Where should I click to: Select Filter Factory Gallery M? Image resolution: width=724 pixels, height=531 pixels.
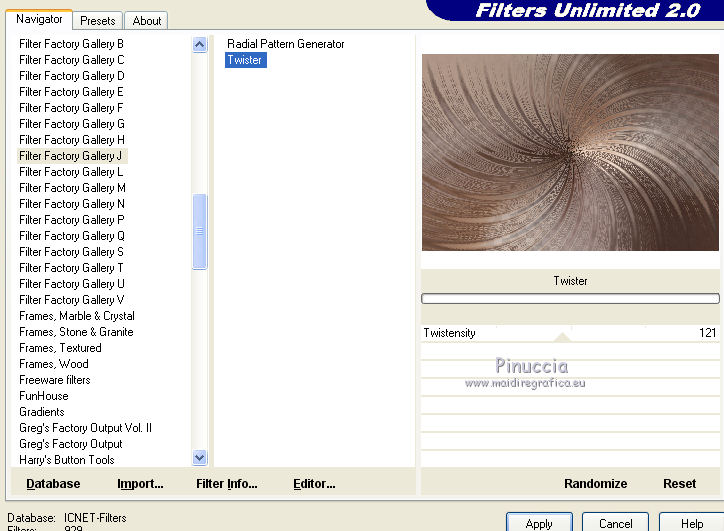(x=72, y=188)
